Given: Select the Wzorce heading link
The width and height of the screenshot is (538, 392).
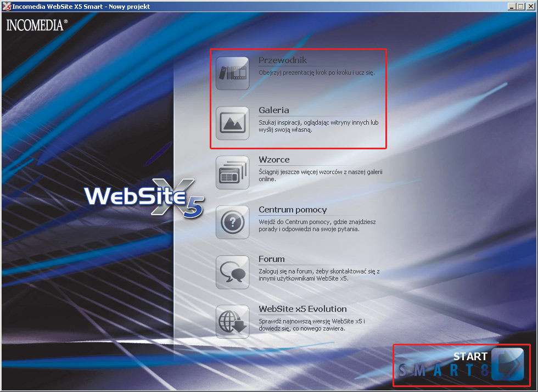Looking at the screenshot, I should [274, 160].
